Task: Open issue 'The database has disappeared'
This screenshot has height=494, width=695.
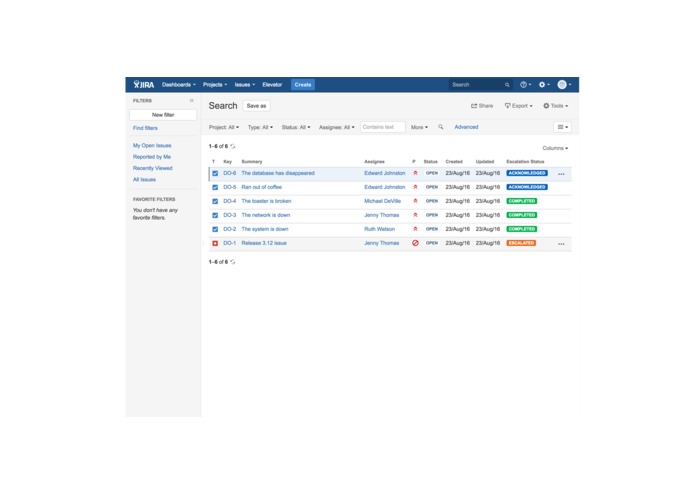Action: click(278, 173)
